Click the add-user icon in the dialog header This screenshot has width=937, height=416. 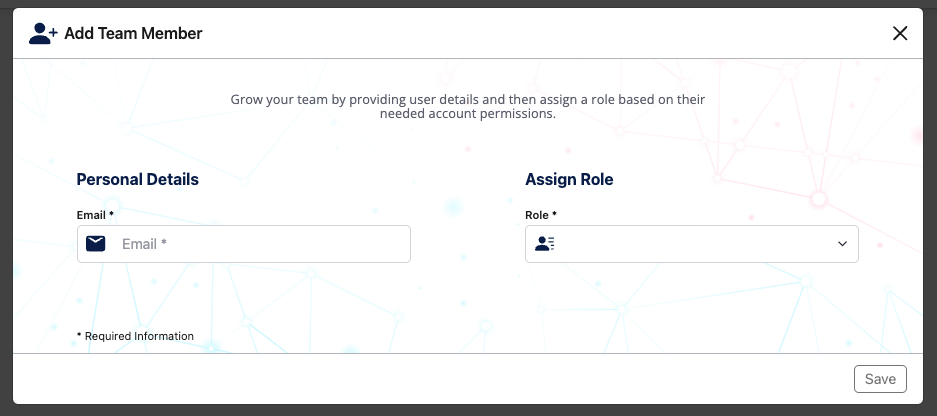click(43, 33)
